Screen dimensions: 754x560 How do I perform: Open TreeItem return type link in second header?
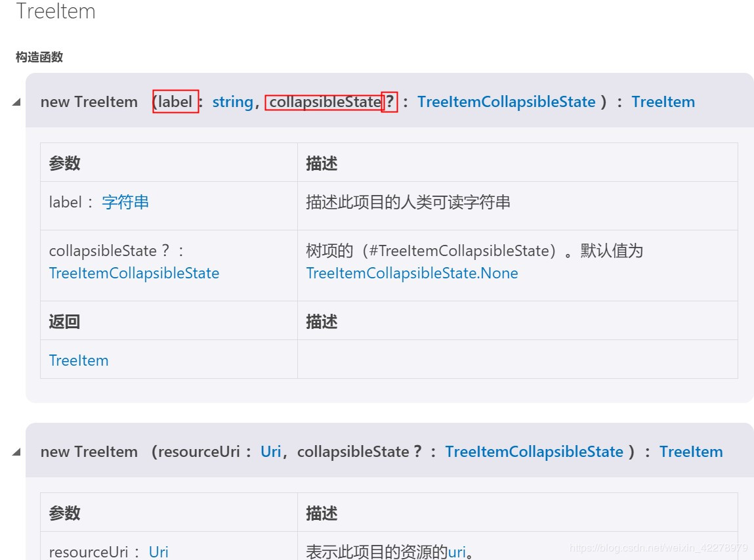tap(691, 452)
